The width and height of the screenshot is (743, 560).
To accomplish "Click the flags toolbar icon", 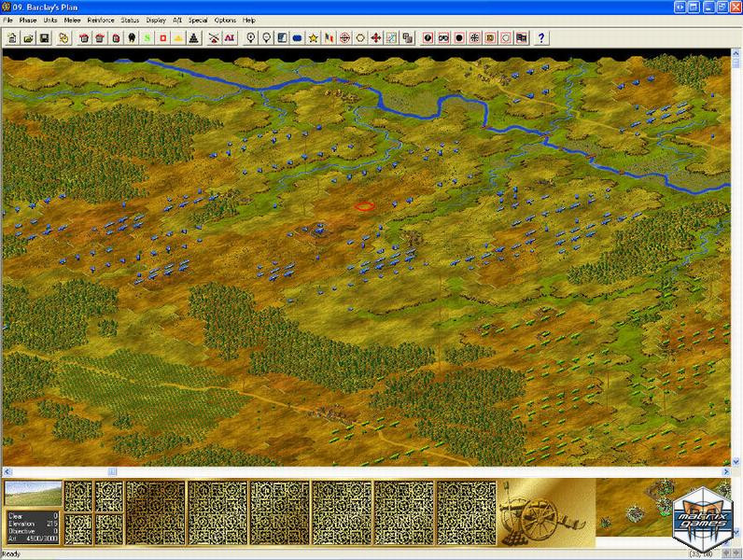I will 329,38.
